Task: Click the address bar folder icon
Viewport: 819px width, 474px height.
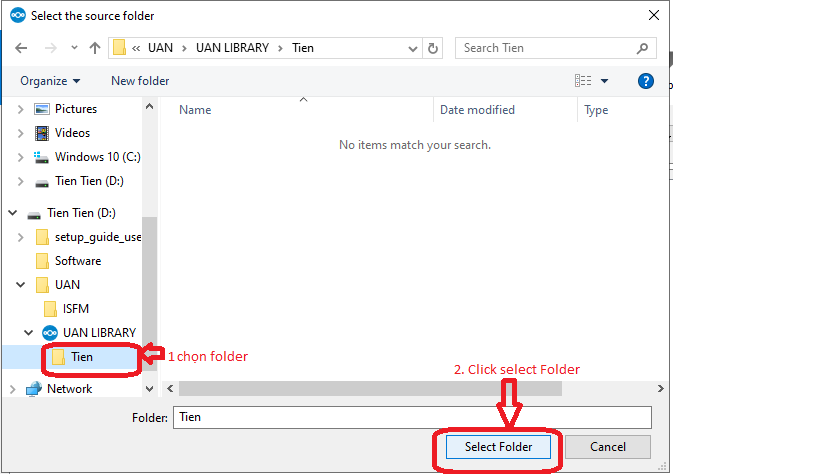Action: (x=120, y=48)
